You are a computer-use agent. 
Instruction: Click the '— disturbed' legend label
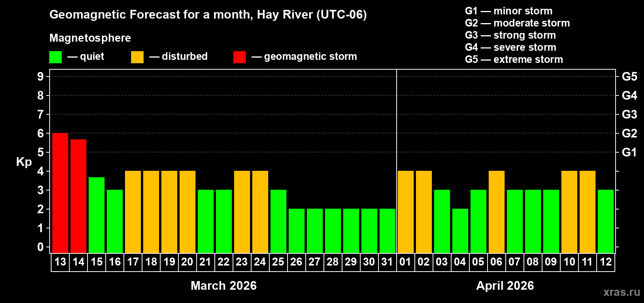coord(178,56)
